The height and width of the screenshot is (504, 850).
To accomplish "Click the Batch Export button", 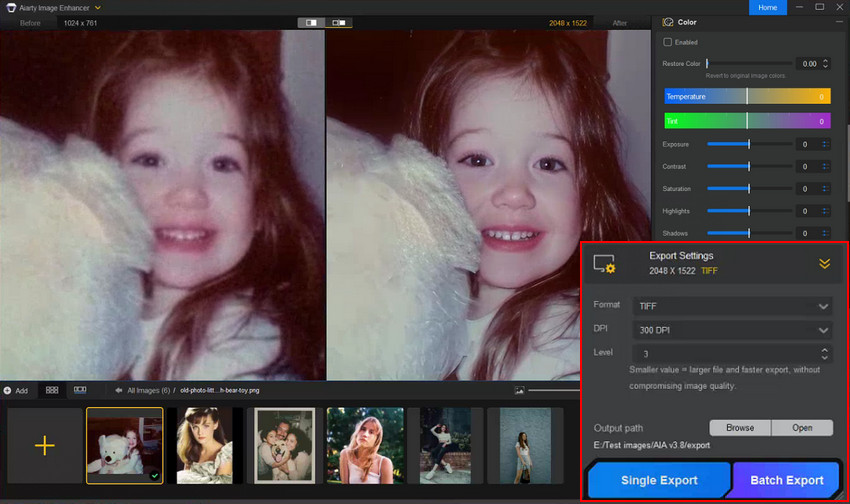I will point(786,480).
